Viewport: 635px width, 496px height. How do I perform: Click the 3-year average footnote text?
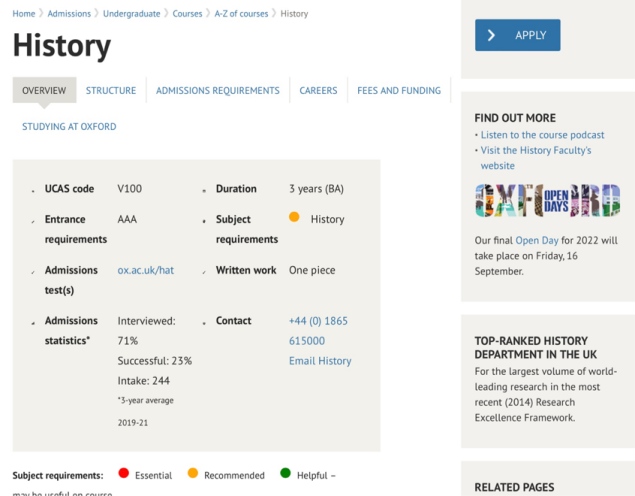coord(146,411)
